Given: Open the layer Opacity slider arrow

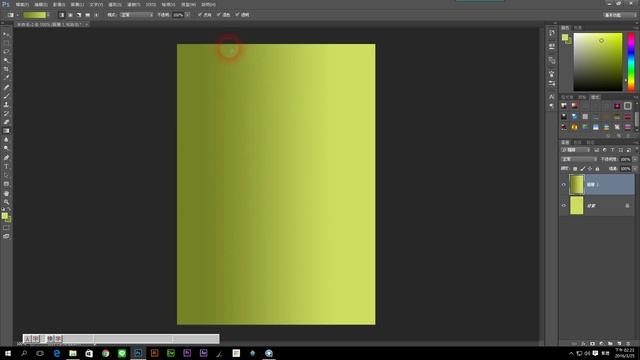Looking at the screenshot, I should 635,159.
